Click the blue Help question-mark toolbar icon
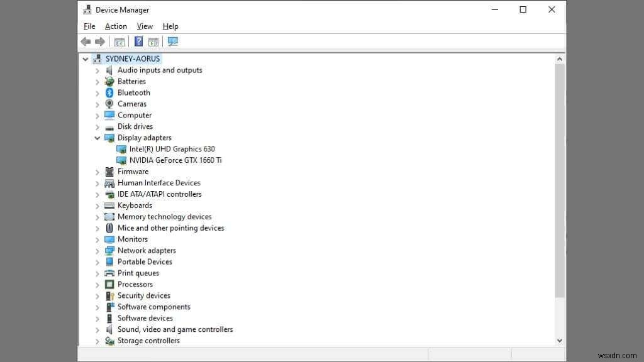 [139, 41]
